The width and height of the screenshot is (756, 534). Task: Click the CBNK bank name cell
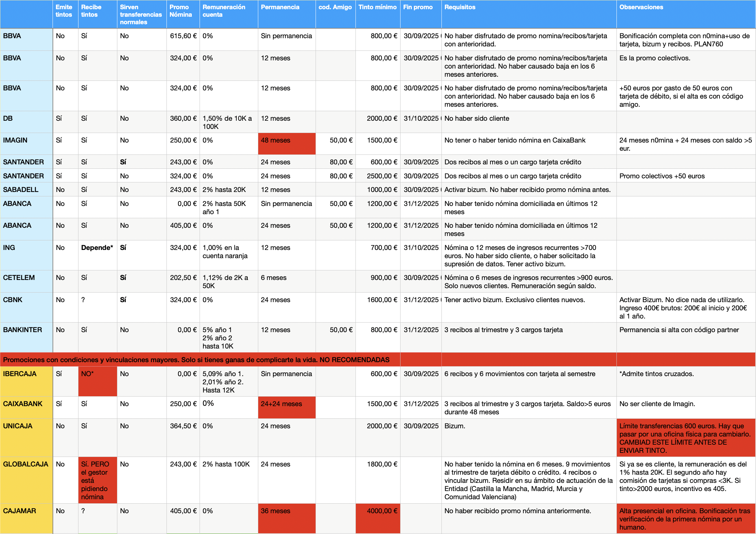[x=27, y=307]
